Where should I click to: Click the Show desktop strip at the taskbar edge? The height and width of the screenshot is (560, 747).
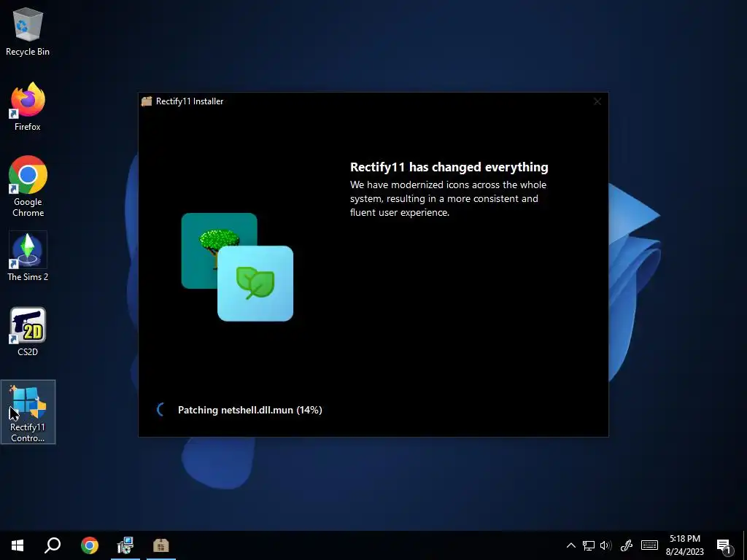click(745, 545)
